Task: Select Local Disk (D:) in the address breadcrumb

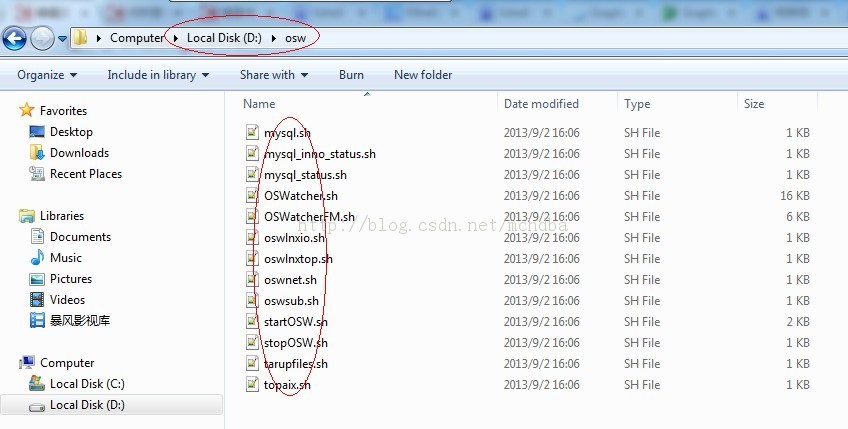Action: click(224, 38)
